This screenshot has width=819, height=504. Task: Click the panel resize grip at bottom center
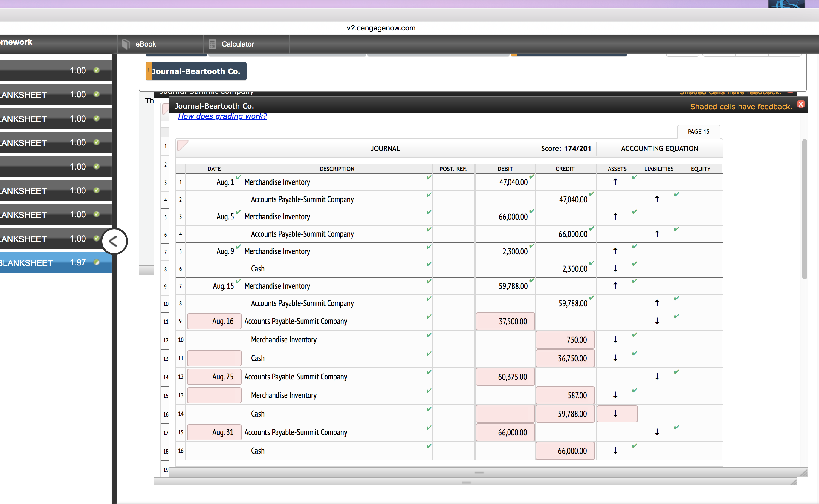[479, 472]
